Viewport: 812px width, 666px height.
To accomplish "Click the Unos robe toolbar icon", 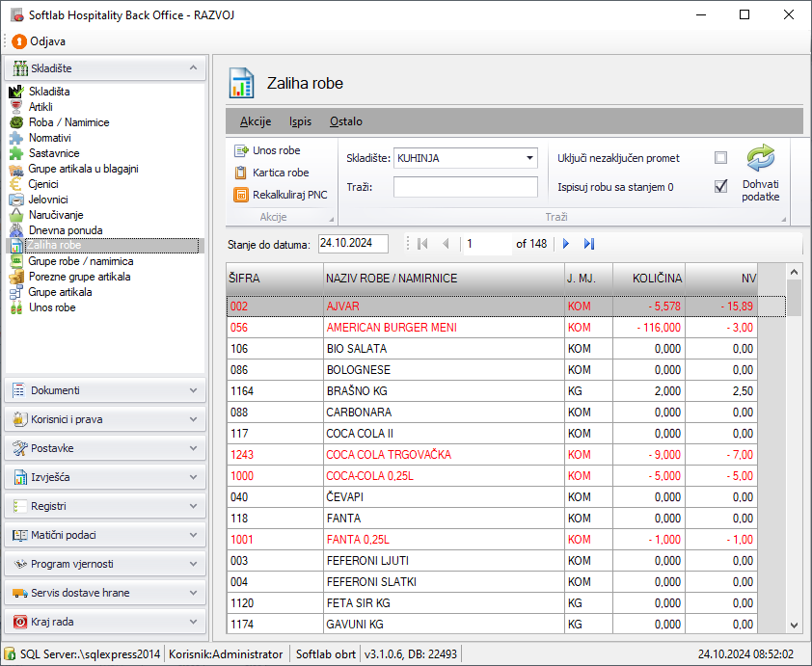I will 241,150.
